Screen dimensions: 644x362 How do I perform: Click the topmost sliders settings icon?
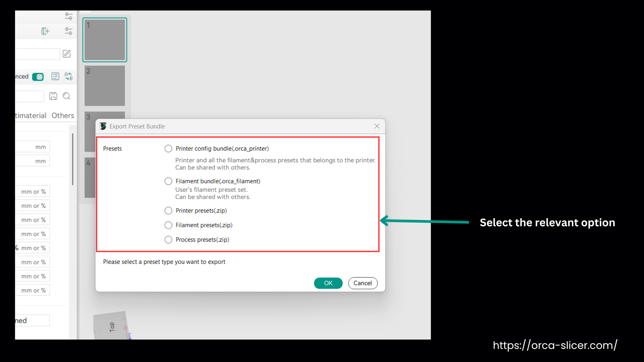pyautogui.click(x=68, y=16)
